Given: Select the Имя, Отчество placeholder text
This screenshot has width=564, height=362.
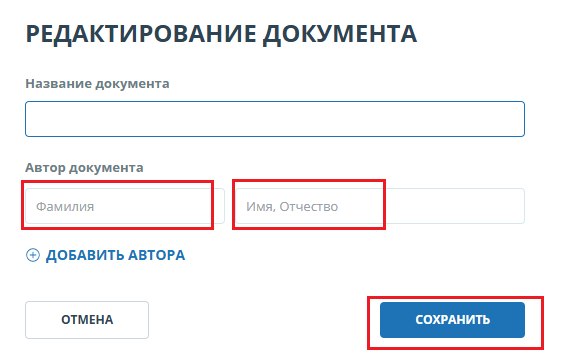Looking at the screenshot, I should pyautogui.click(x=292, y=207).
